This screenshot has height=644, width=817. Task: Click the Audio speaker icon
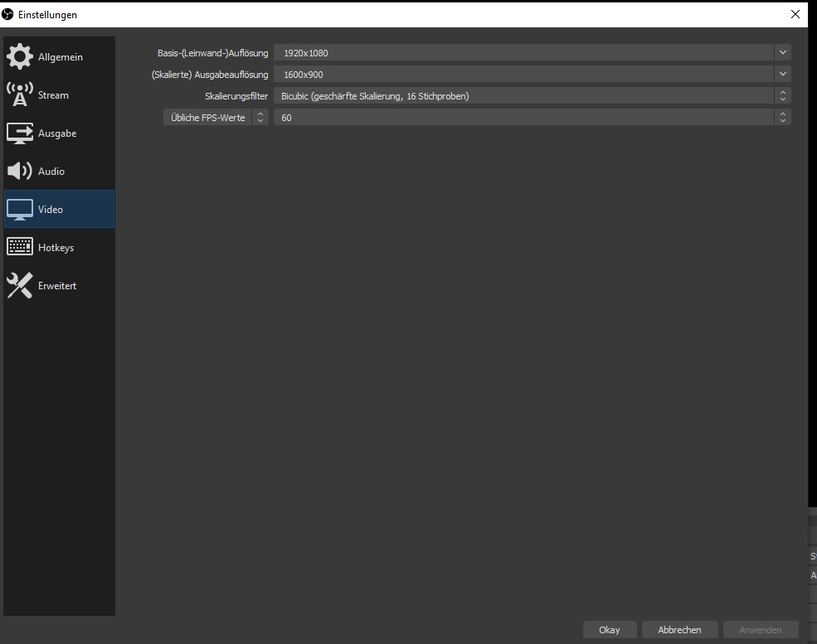tap(20, 172)
